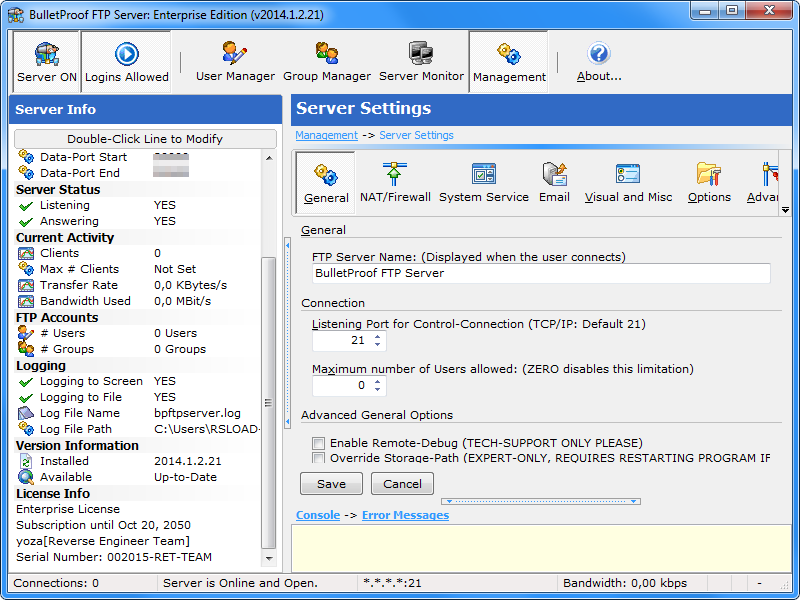Click the Transfer Rate chart icon
The width and height of the screenshot is (800, 600).
[x=26, y=285]
